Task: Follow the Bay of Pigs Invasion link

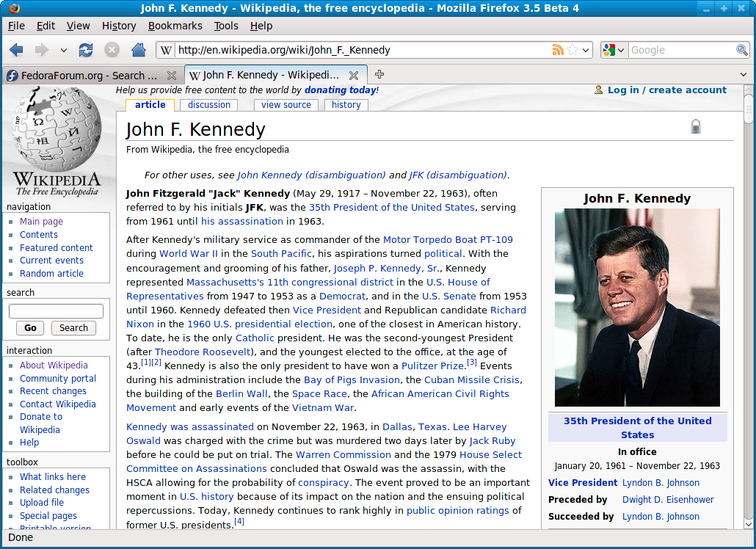Action: point(352,379)
